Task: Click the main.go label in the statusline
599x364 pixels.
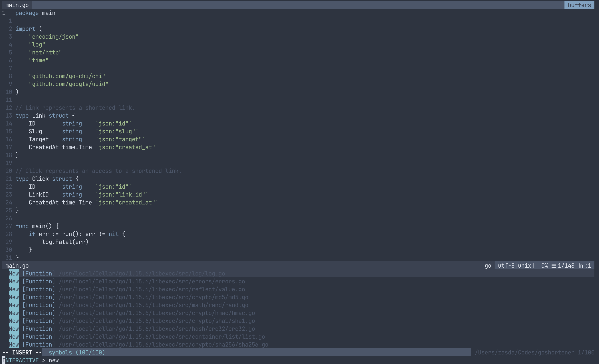Action: pyautogui.click(x=17, y=266)
